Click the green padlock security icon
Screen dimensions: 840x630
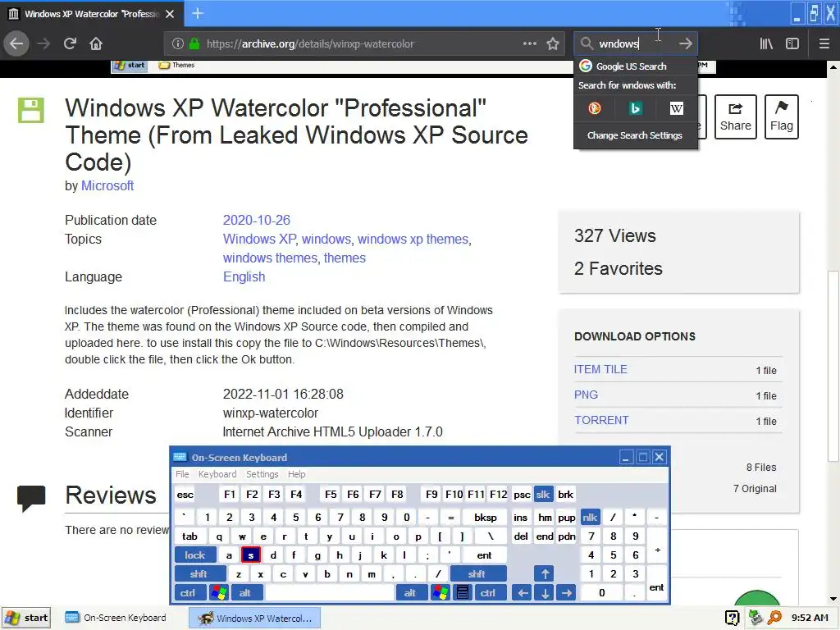pyautogui.click(x=194, y=44)
